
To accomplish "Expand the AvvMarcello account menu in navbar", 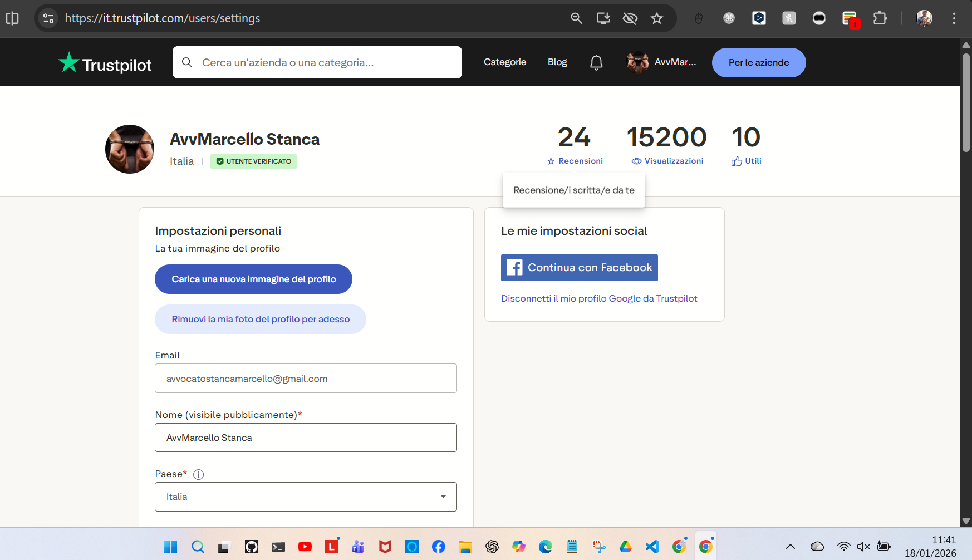I will click(662, 62).
